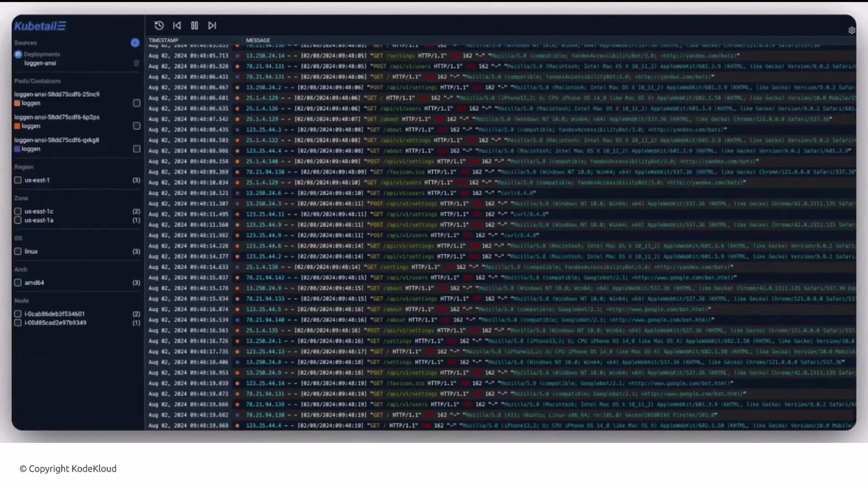Click the pod dot on row 09:48:11.982
This screenshot has width=868, height=488.
click(237, 235)
